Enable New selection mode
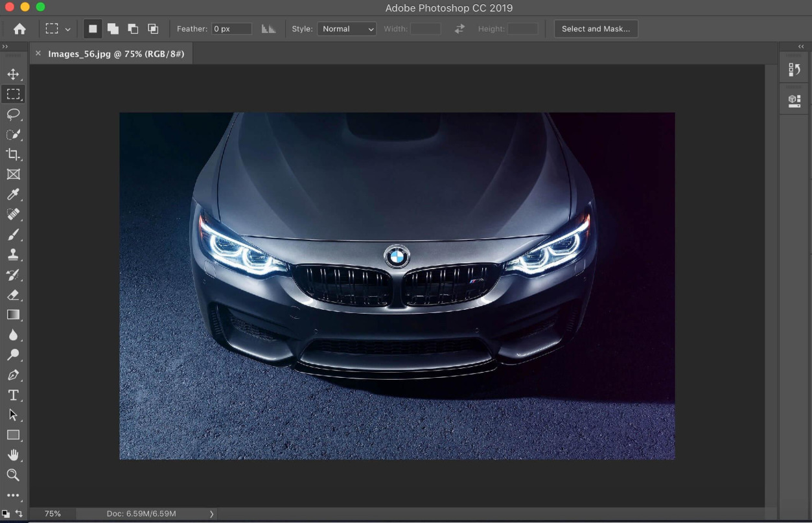Screen dimensions: 812x523 [x=93, y=29]
